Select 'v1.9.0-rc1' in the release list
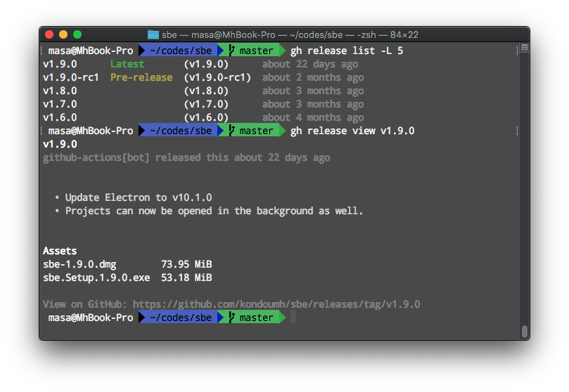 71,77
